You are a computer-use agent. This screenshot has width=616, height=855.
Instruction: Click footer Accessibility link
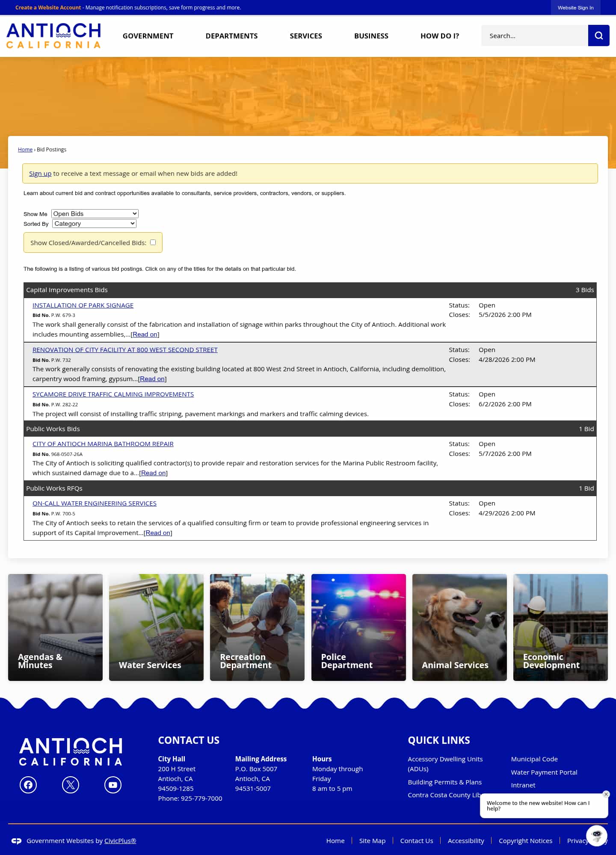tap(466, 840)
